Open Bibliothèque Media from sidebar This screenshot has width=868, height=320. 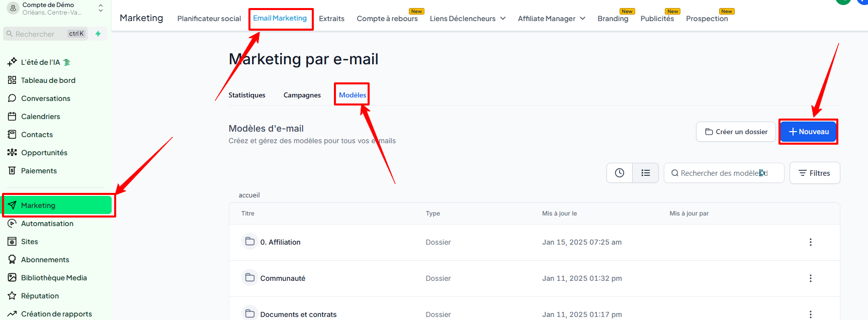(54, 278)
